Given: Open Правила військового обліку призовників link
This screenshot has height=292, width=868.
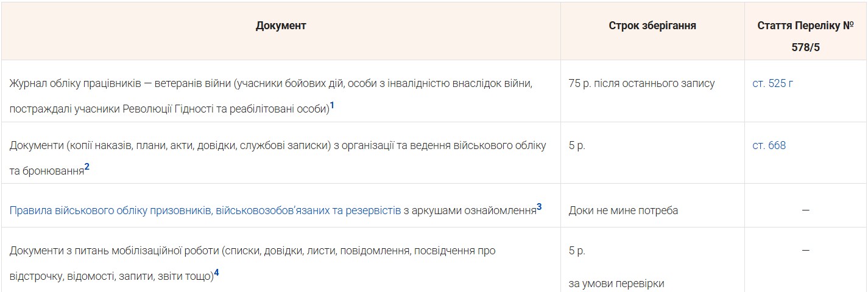Looking at the screenshot, I should pos(205,210).
